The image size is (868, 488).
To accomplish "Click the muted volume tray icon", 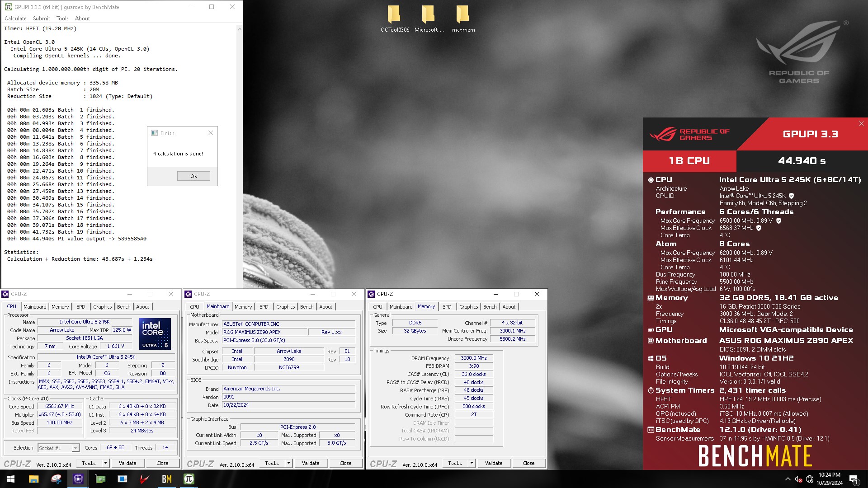I will 798,479.
